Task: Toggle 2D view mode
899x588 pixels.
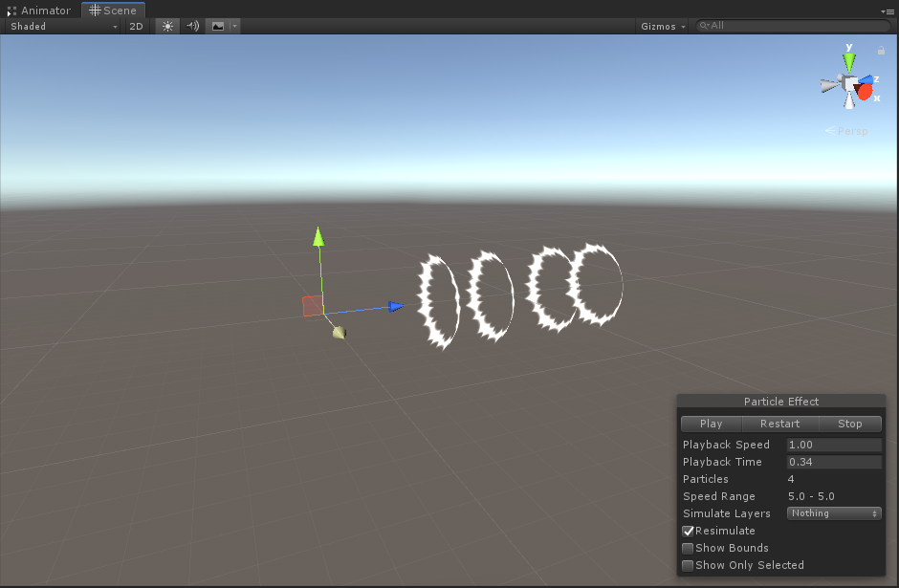Action: point(136,27)
